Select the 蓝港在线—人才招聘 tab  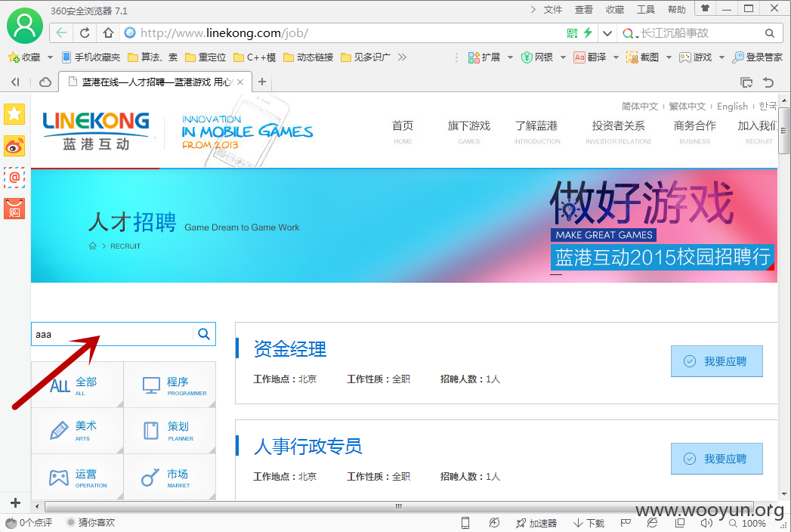point(156,82)
